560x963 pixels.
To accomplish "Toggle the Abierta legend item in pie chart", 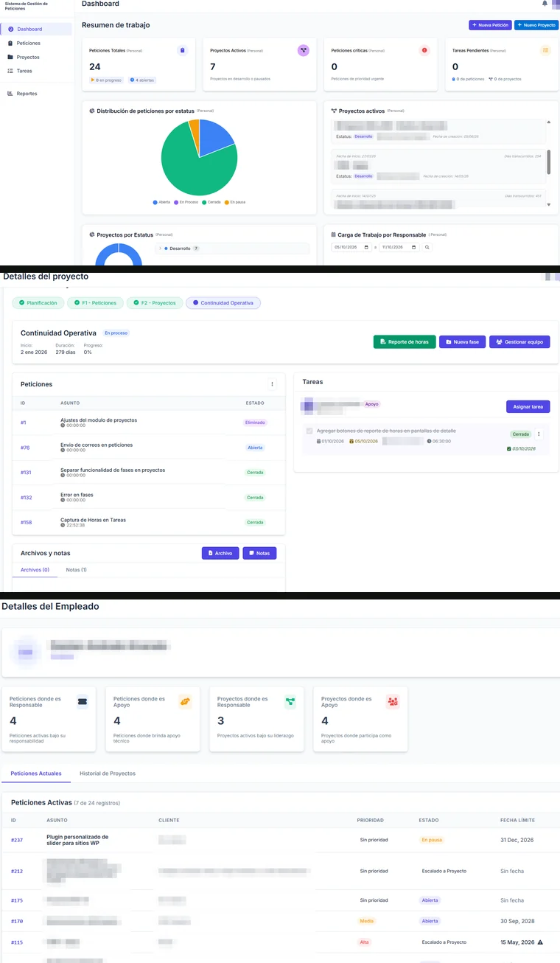I will (161, 202).
